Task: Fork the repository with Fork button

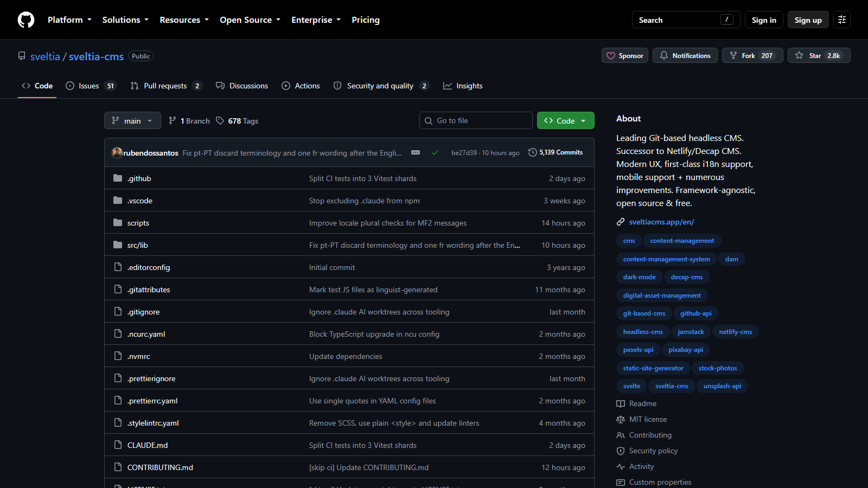Action: (752, 55)
